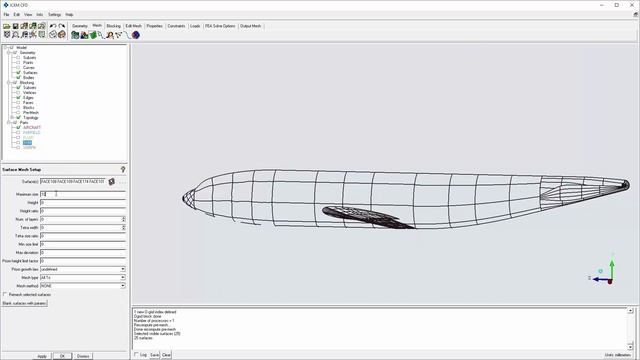Collapse the Geometry tree node
The width and height of the screenshot is (640, 360).
click(9, 53)
